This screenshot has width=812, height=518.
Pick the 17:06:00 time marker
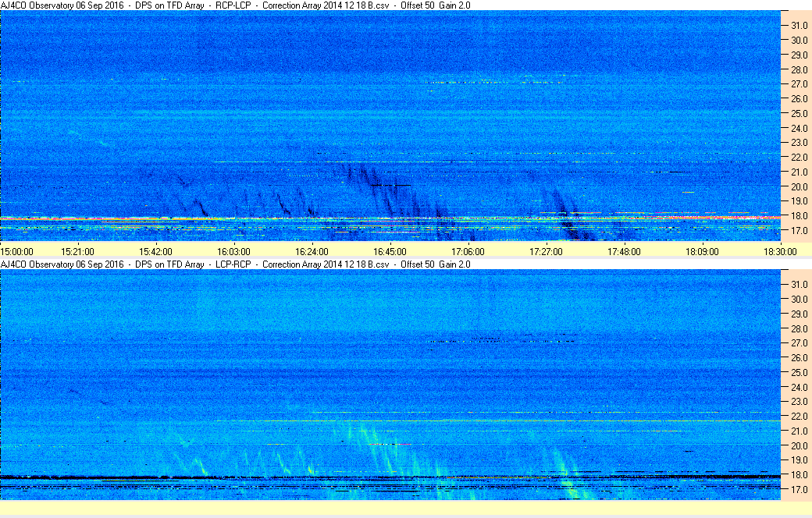pyautogui.click(x=468, y=251)
